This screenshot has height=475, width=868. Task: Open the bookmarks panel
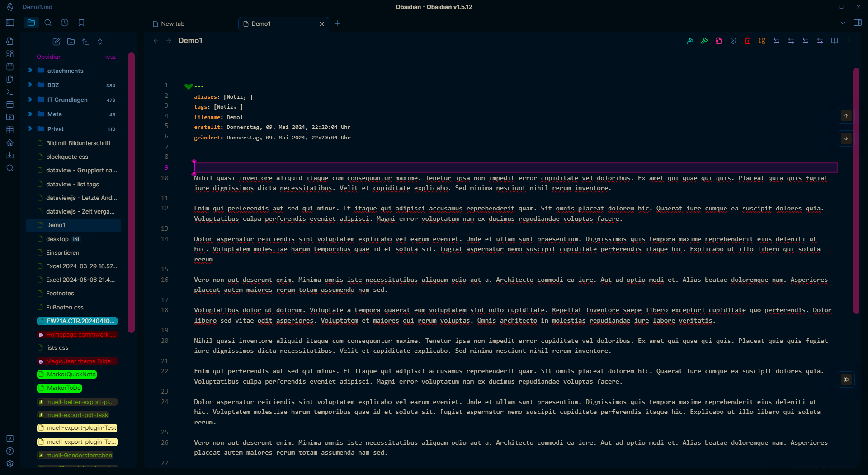pos(81,23)
